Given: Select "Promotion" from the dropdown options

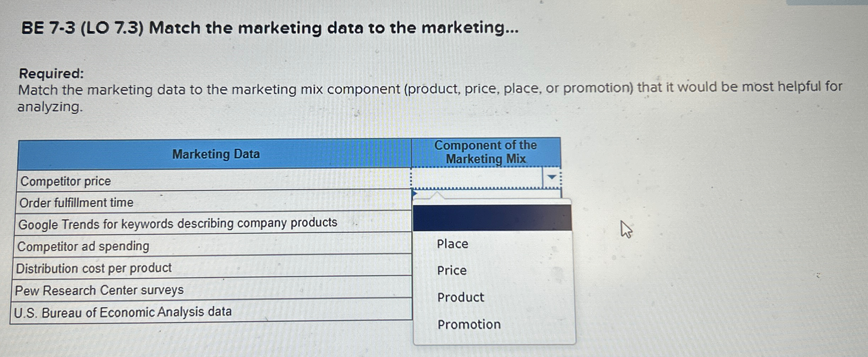Looking at the screenshot, I should tap(468, 324).
